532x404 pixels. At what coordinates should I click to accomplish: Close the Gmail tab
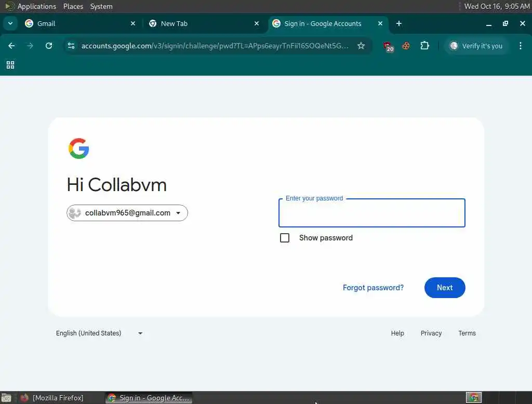(133, 23)
